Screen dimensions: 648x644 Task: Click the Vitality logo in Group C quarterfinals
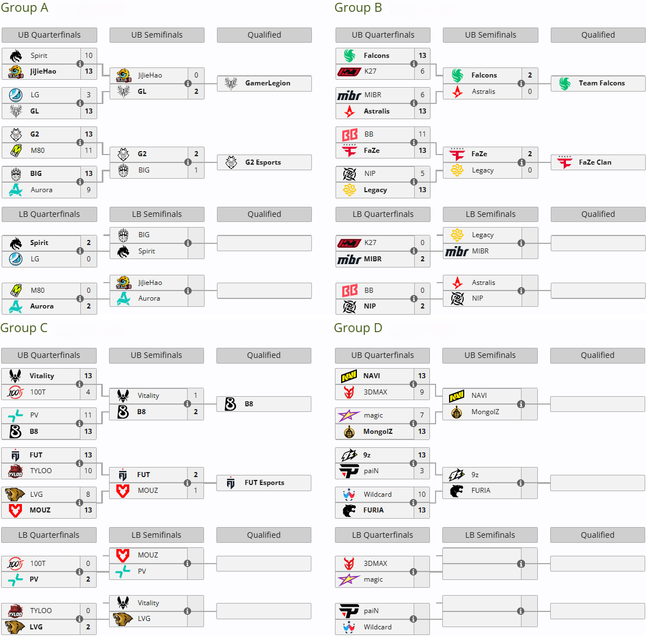(x=15, y=376)
